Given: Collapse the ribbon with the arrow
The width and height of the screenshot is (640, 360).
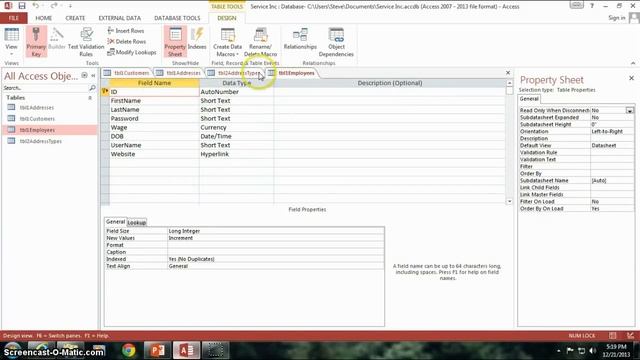Looking at the screenshot, I should (x=633, y=63).
